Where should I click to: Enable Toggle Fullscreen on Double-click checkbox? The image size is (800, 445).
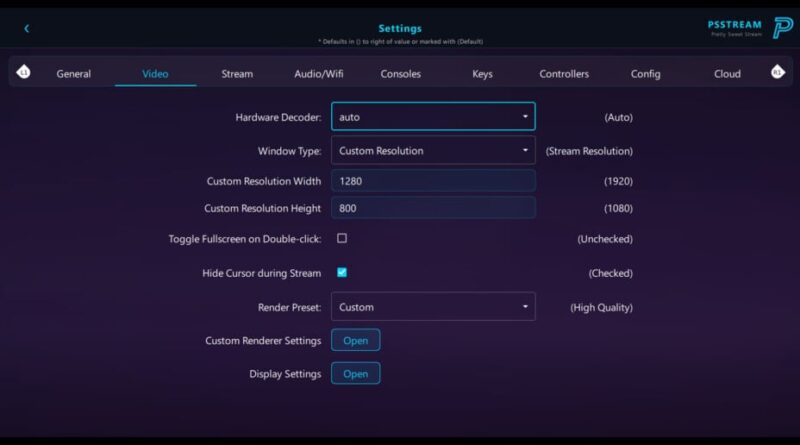pyautogui.click(x=342, y=238)
